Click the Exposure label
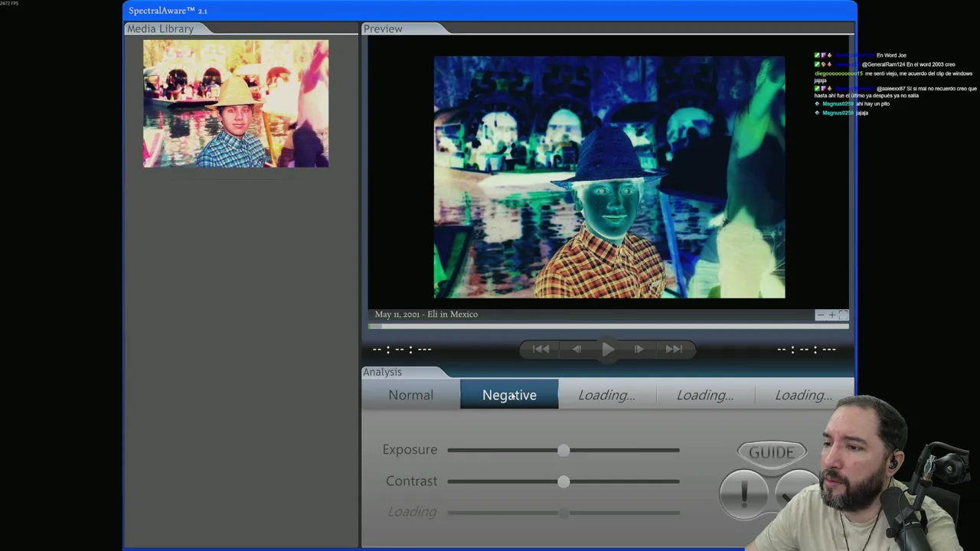 (x=410, y=450)
